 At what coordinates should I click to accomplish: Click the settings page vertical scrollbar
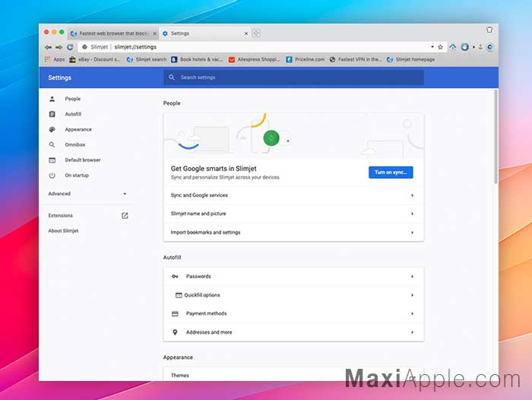coord(496,137)
